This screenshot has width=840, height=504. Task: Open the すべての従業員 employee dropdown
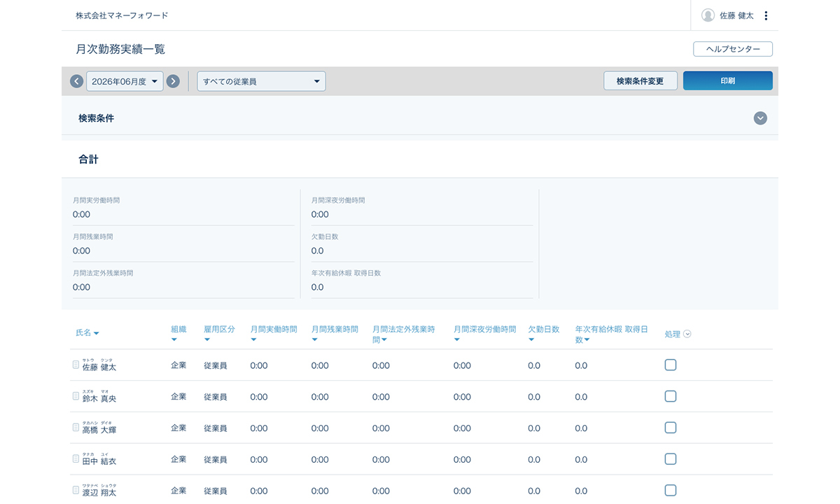coord(261,81)
